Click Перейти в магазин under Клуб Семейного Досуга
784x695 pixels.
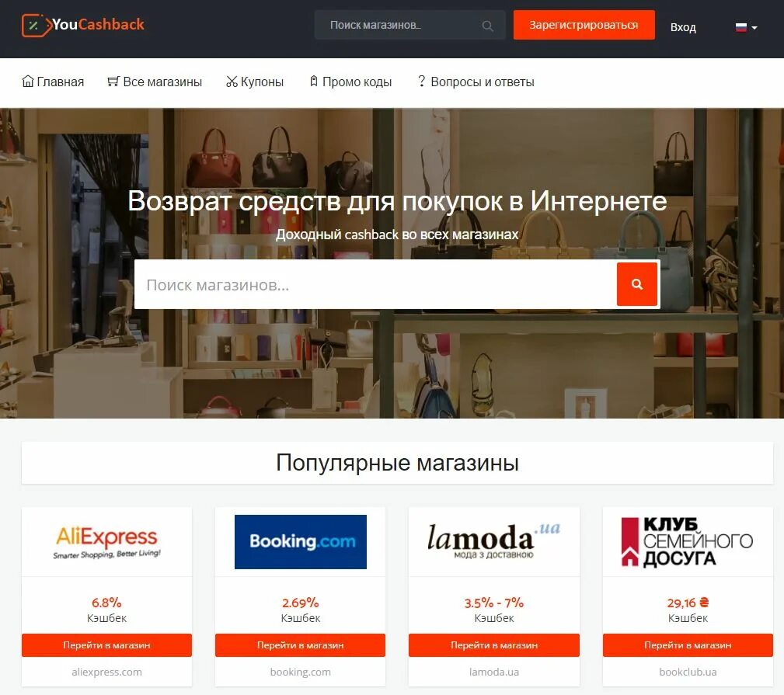(688, 645)
